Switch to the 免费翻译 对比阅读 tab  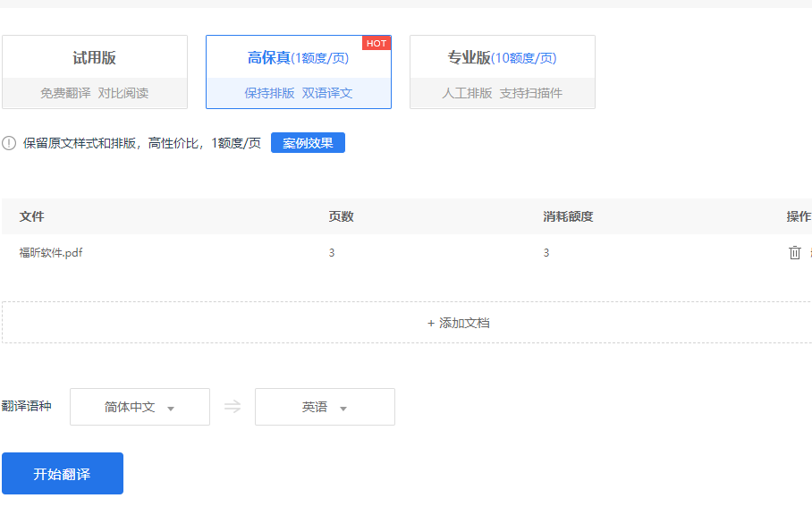pyautogui.click(x=93, y=92)
